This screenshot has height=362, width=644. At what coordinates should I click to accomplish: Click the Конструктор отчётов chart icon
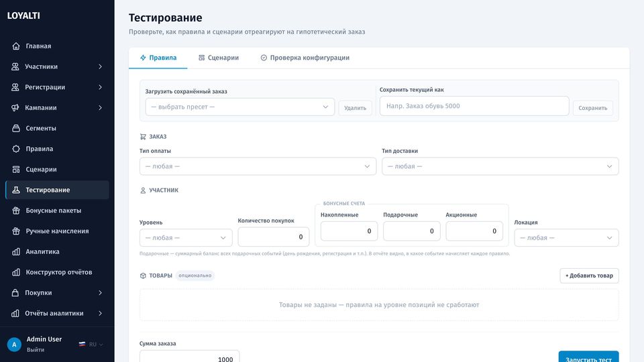[x=16, y=272]
